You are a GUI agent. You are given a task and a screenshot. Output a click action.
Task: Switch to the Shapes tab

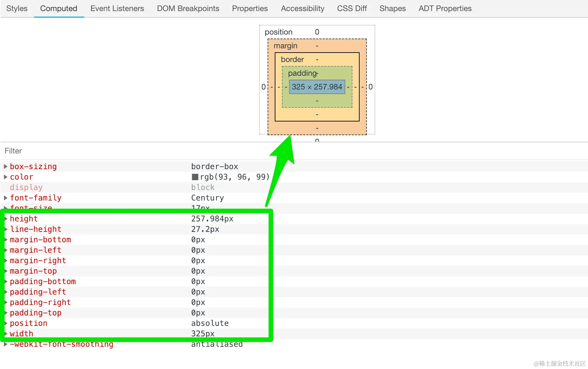pyautogui.click(x=393, y=8)
